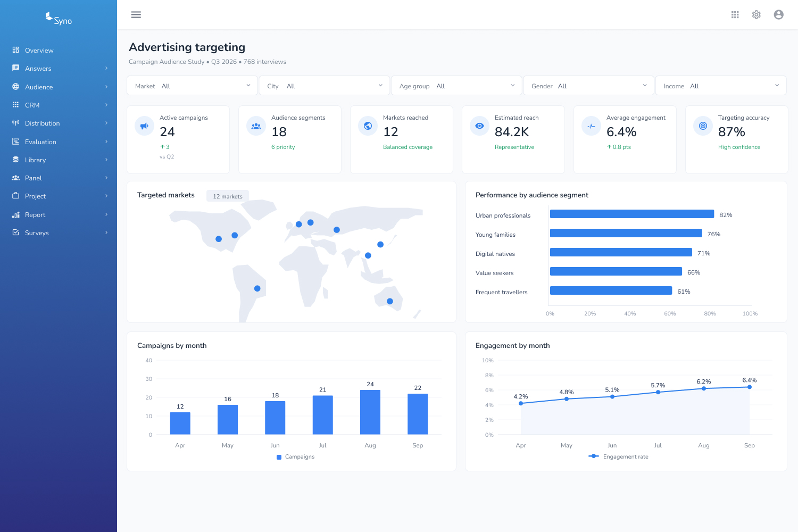
Task: Click the Overview dashboard icon in sidebar
Action: [x=16, y=50]
